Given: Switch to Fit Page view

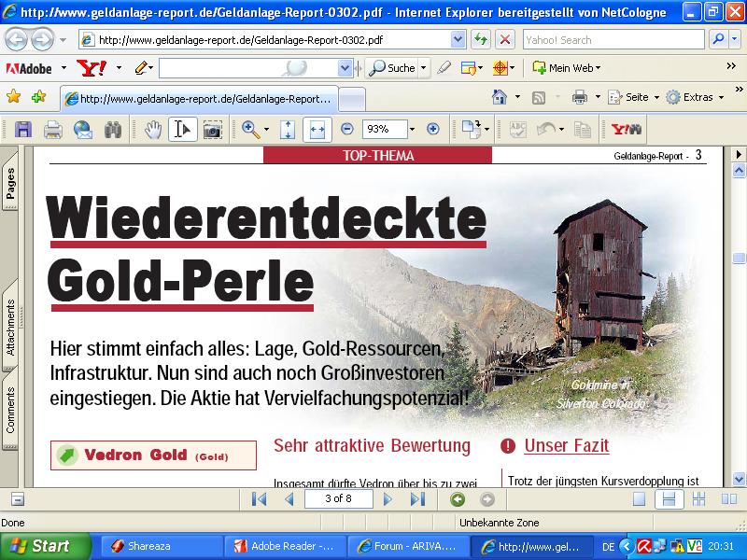Looking at the screenshot, I should (x=288, y=129).
